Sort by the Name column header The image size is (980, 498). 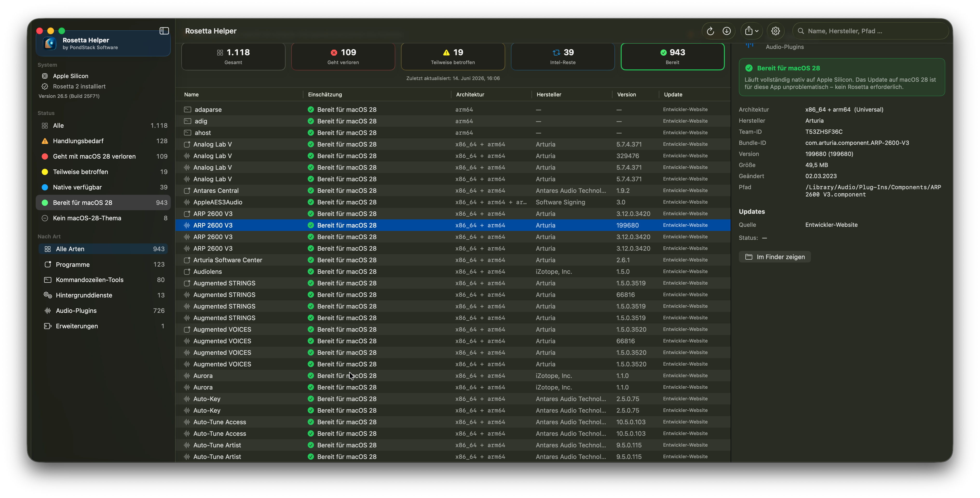point(191,95)
